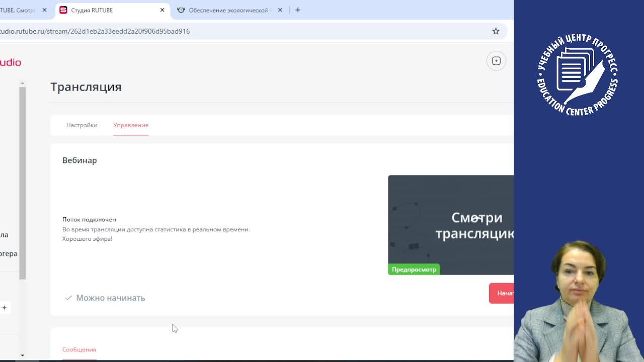The height and width of the screenshot is (362, 644).
Task: Click the Можно начинать checkmark icon
Action: 68,298
